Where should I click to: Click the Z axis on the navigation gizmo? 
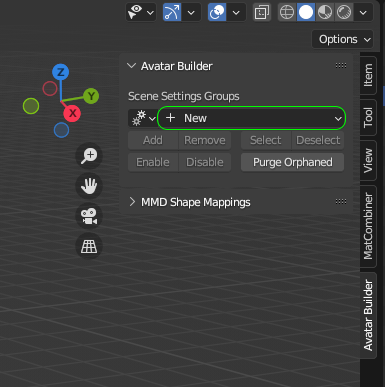click(61, 72)
